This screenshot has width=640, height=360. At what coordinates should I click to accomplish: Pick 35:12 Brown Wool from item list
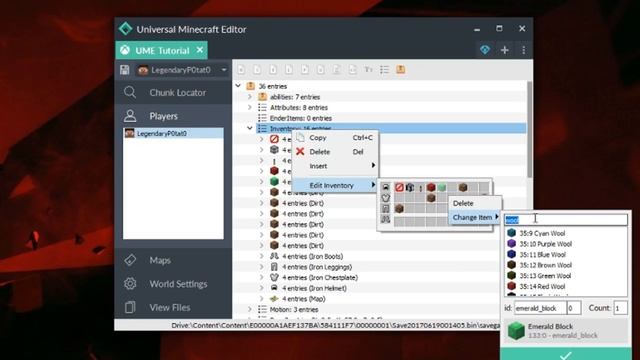coord(566,265)
